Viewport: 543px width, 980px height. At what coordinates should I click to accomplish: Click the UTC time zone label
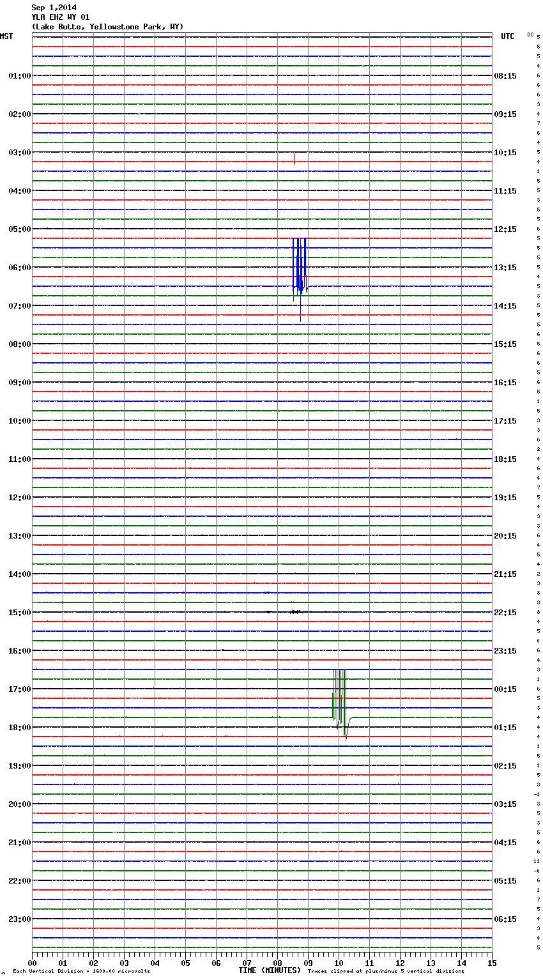[508, 36]
